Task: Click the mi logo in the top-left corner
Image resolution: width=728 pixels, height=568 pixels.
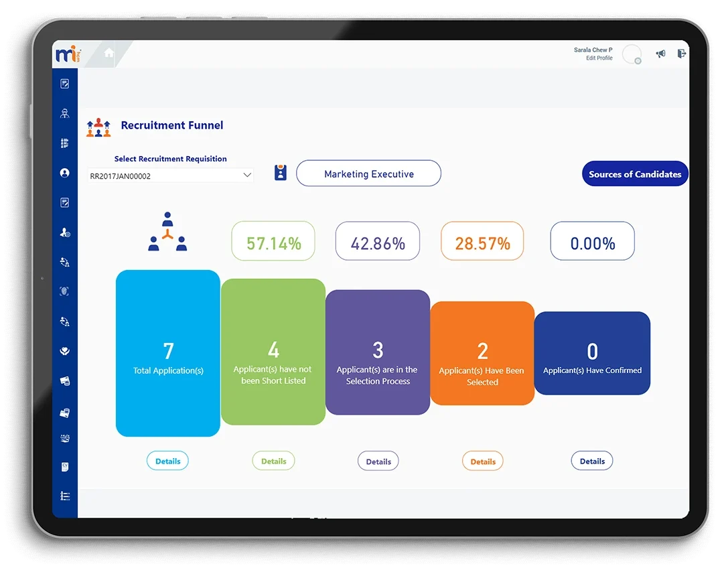Action: click(67, 54)
